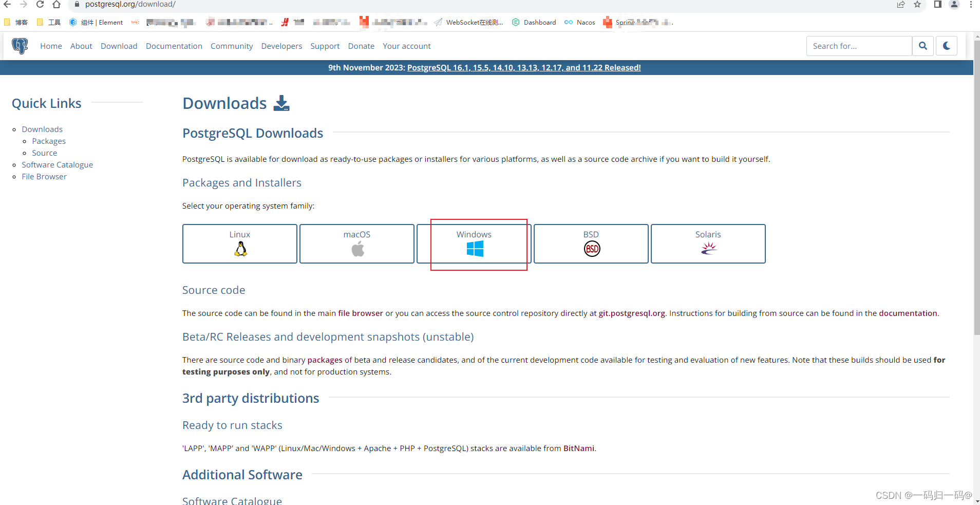
Task: Open the Community menu item
Action: coord(232,46)
